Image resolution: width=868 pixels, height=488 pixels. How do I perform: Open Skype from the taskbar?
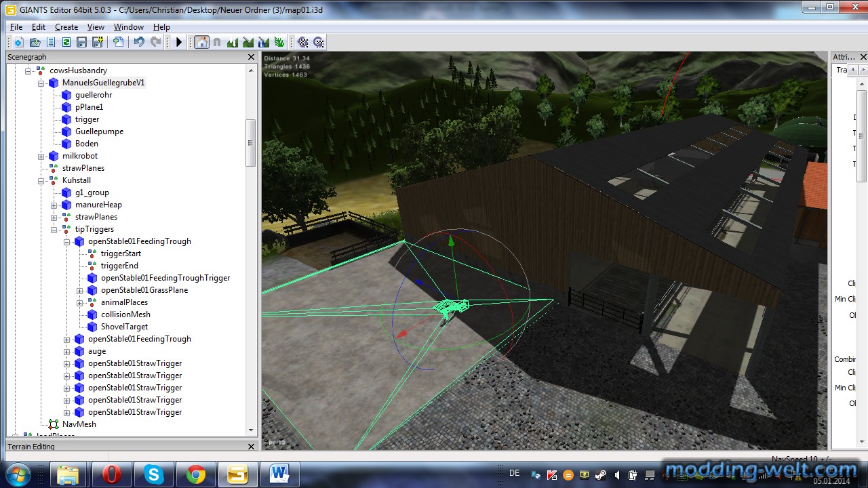pyautogui.click(x=153, y=474)
